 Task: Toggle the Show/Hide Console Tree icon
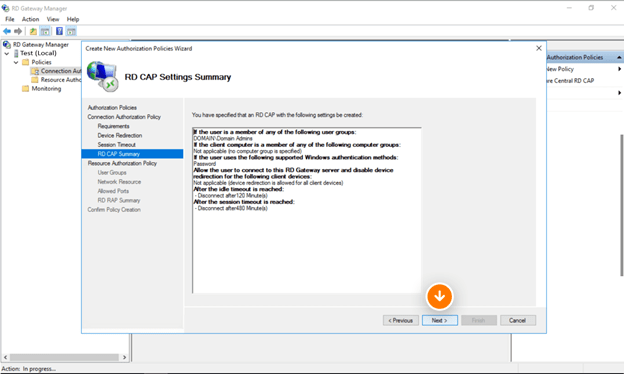click(x=45, y=31)
